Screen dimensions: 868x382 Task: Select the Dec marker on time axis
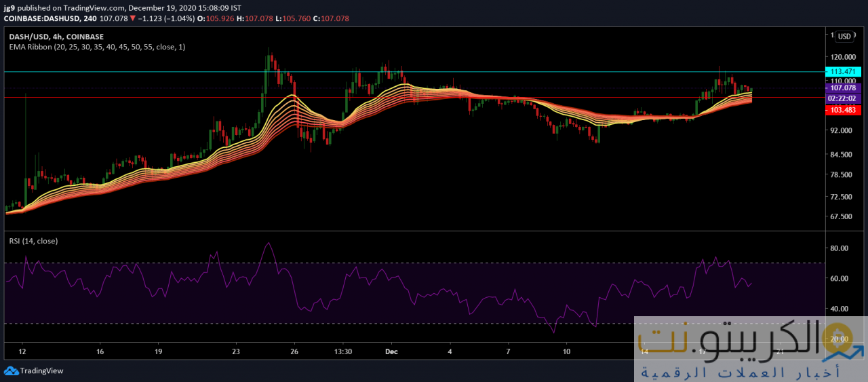(391, 352)
